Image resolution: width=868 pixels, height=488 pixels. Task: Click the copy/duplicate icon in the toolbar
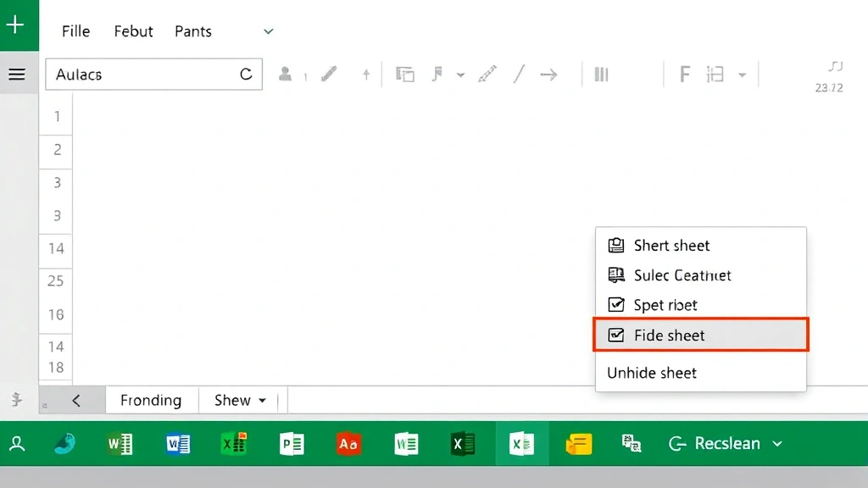pos(404,74)
